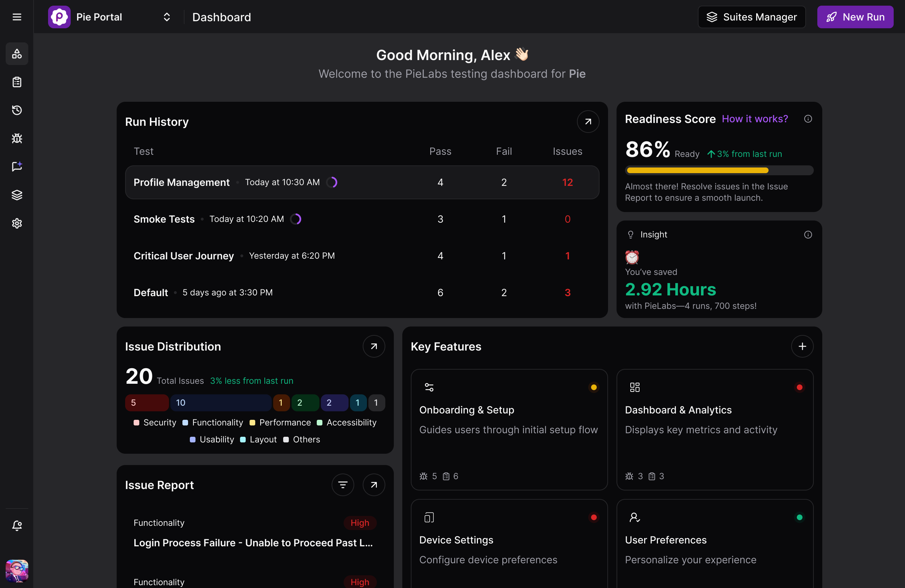This screenshot has height=588, width=905.
Task: Select the bug Issues icon in sidebar
Action: coord(17,139)
